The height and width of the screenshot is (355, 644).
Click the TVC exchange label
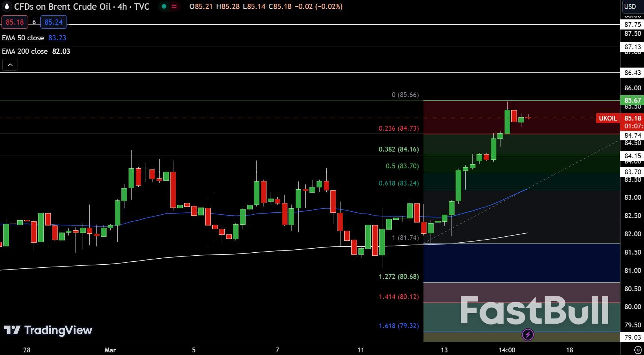142,6
